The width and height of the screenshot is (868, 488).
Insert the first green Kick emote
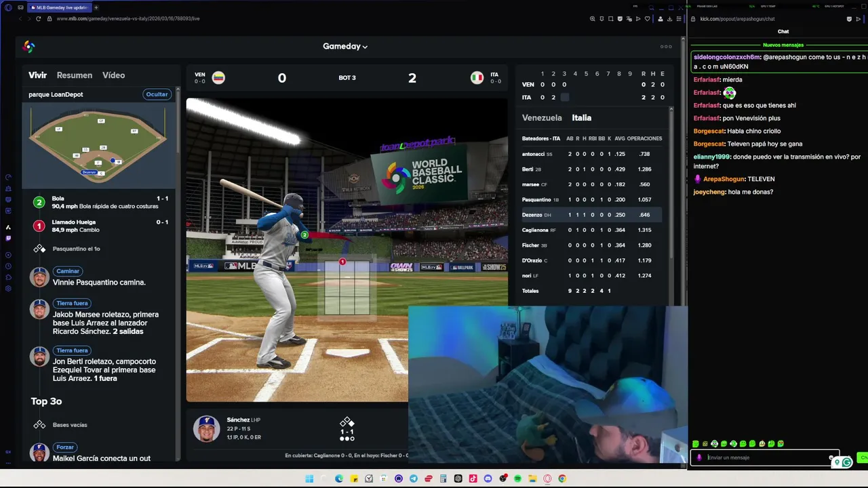(696, 444)
